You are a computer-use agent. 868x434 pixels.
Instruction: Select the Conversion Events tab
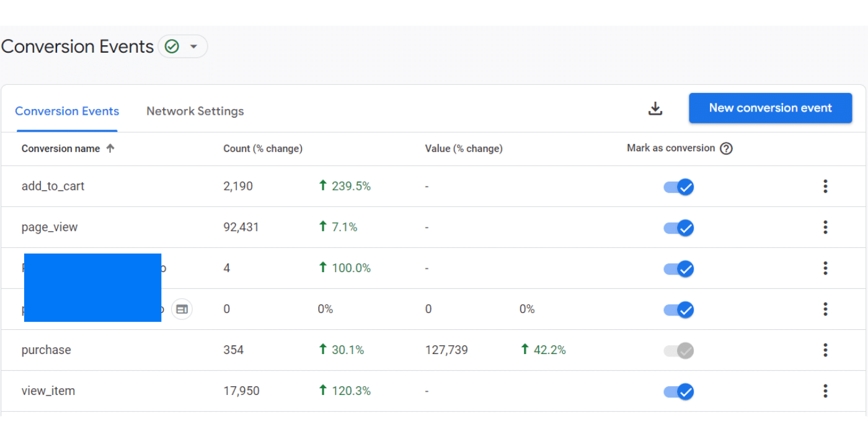(x=67, y=112)
